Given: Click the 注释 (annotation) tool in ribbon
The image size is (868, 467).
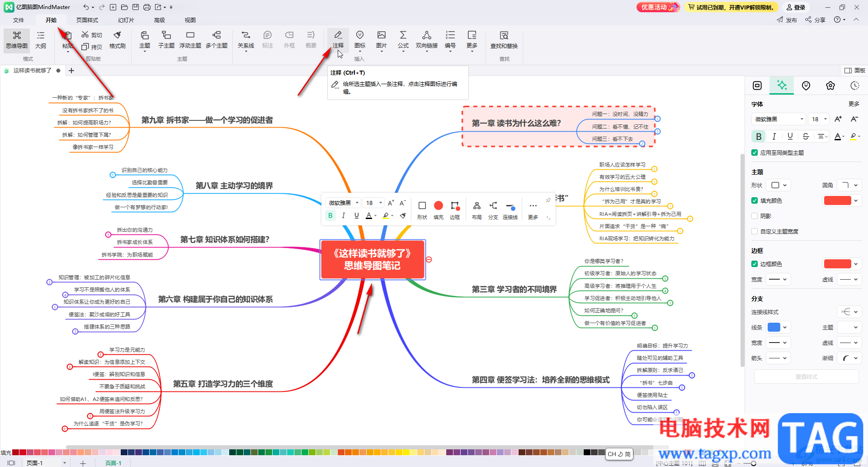Looking at the screenshot, I should [338, 39].
